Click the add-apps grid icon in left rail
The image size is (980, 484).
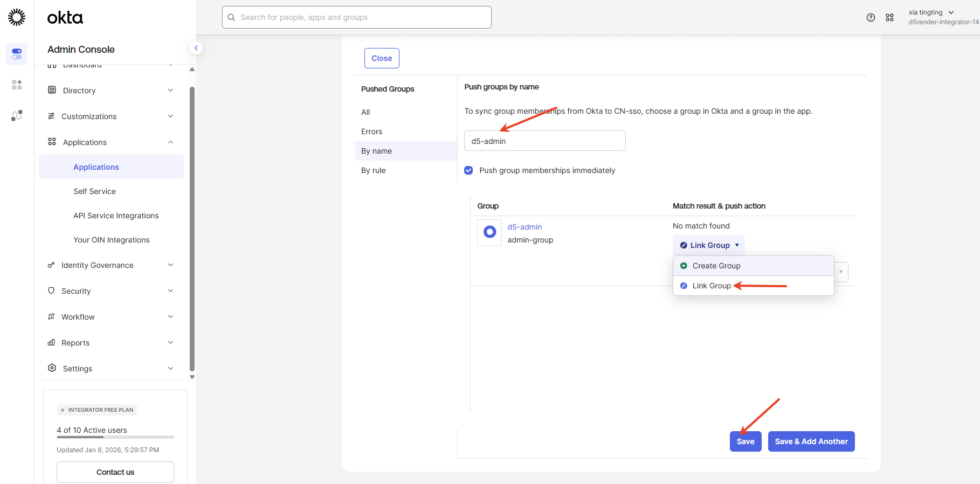(17, 85)
